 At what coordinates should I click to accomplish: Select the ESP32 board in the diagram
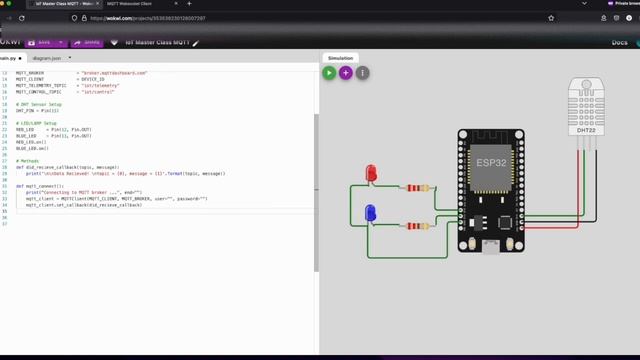pyautogui.click(x=491, y=191)
